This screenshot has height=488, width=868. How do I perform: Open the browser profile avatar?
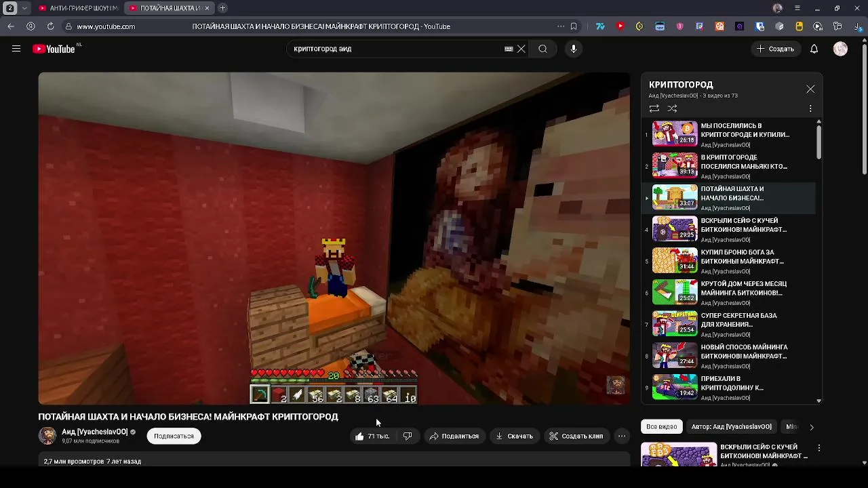click(x=778, y=8)
